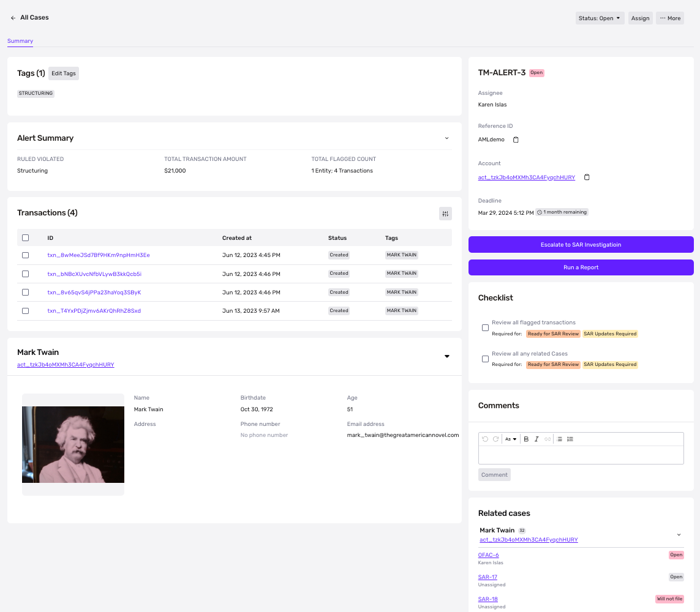Click the Open status badge next to TM-ALERT-3
Screen dimensions: 700x612
536,73
